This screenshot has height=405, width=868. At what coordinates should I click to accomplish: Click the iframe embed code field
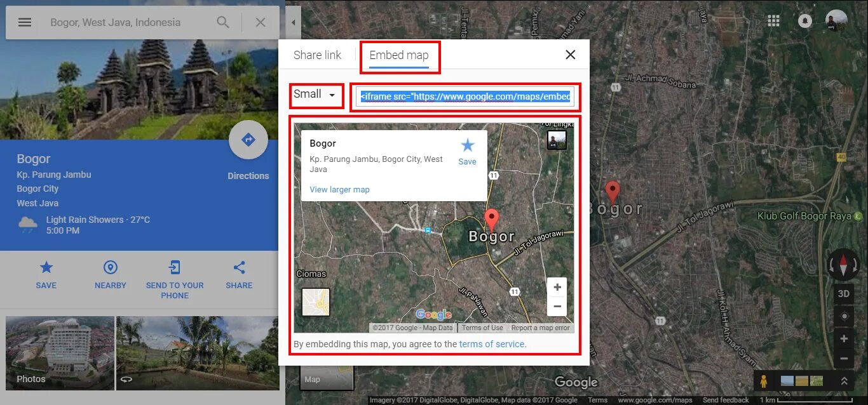pyautogui.click(x=465, y=96)
